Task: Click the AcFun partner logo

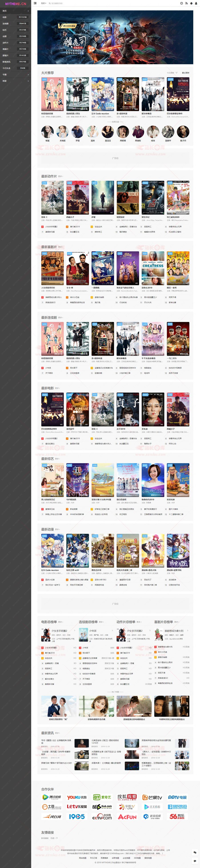Action: tap(127, 817)
